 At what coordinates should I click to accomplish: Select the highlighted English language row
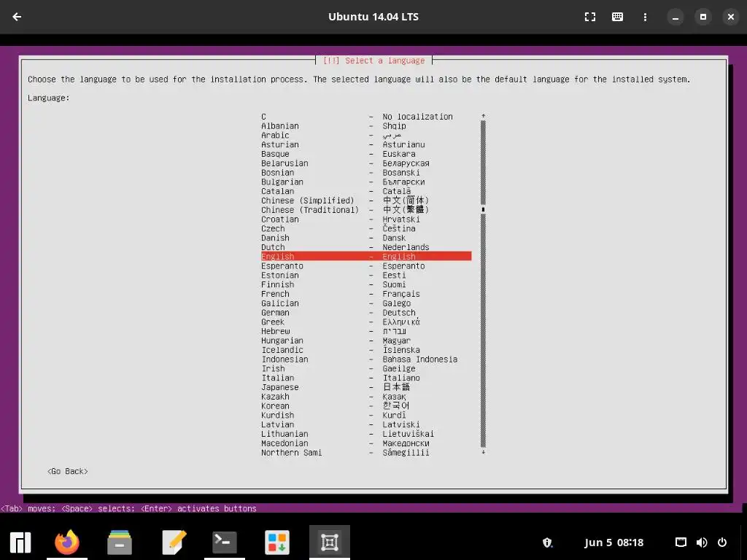point(366,256)
